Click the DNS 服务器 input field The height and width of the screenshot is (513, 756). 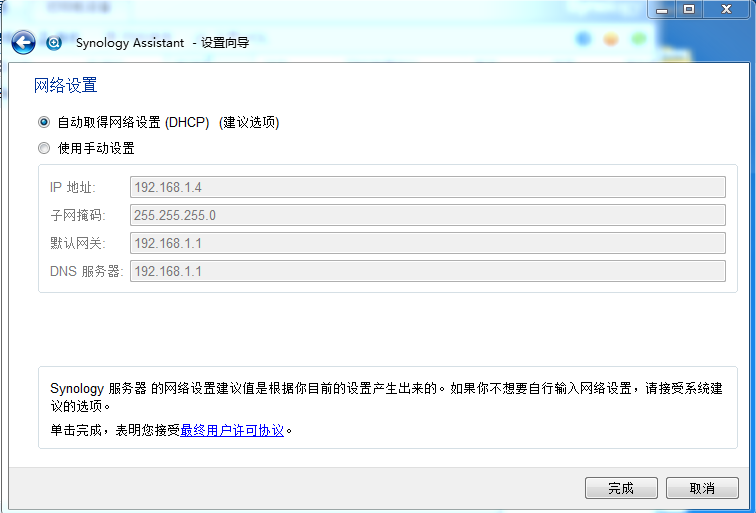point(428,271)
